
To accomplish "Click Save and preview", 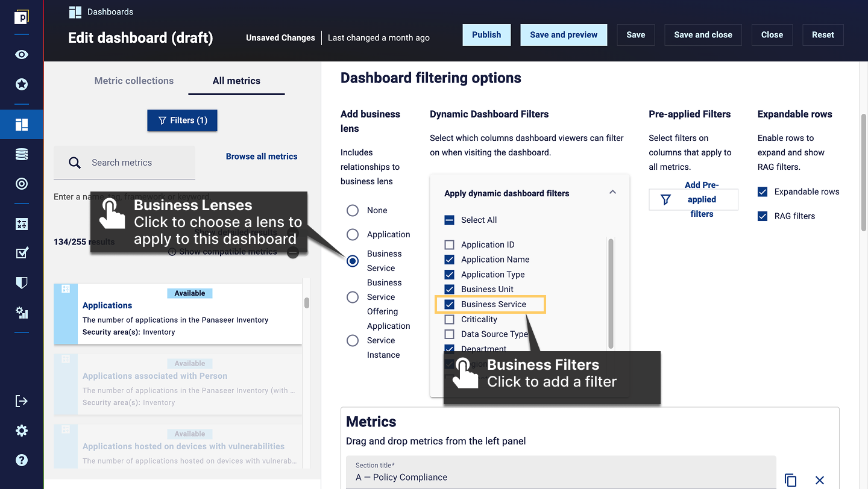I will coord(564,35).
